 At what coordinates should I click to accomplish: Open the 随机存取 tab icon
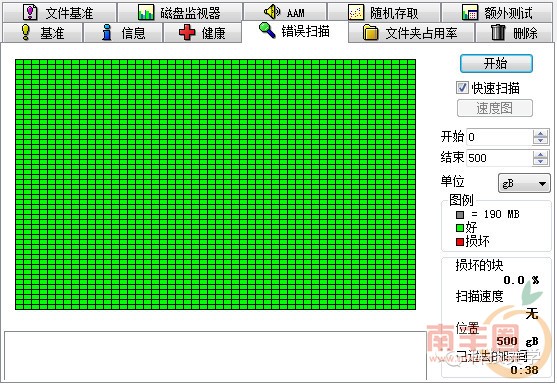pos(356,12)
